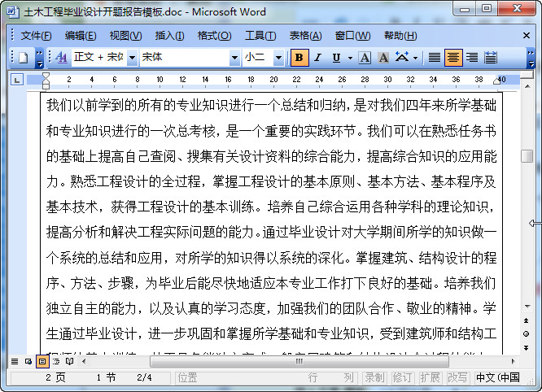Apply Distributed alignment icon
Viewport: 542px width, 392px height.
click(491, 57)
